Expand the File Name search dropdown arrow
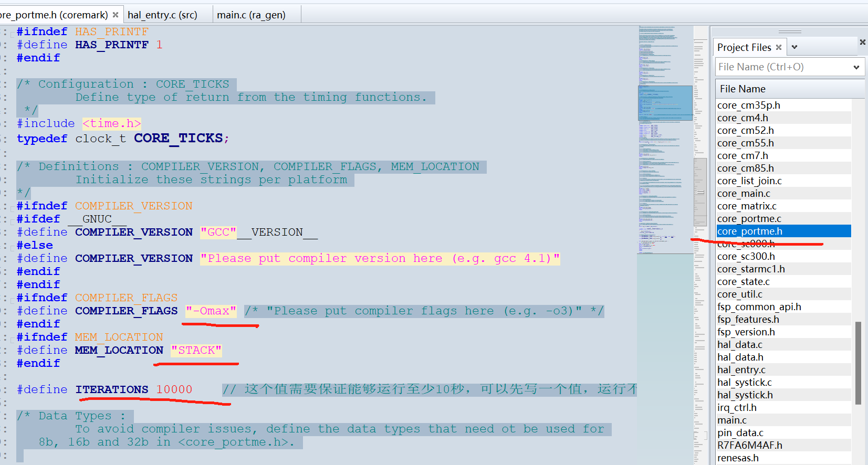This screenshot has height=465, width=868. click(x=856, y=67)
